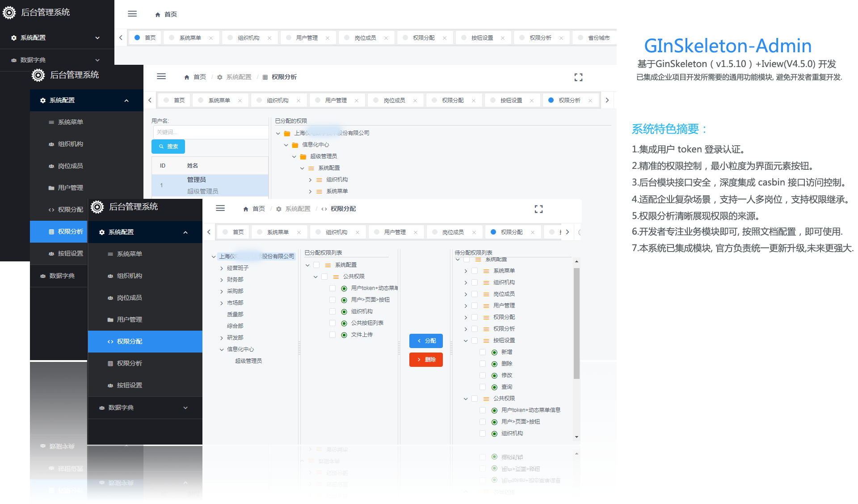Click gear logo beside 后台管理系统 in 权限分配 window
The width and height of the screenshot is (858, 504).
(97, 207)
